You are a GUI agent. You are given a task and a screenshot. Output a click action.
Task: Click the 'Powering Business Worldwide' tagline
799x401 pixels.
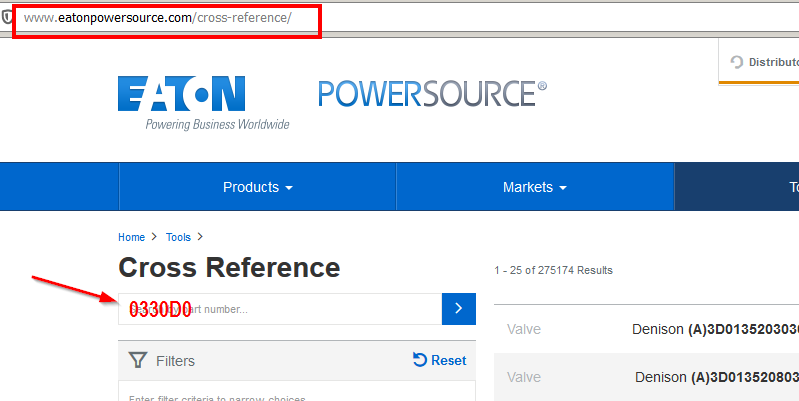(218, 124)
